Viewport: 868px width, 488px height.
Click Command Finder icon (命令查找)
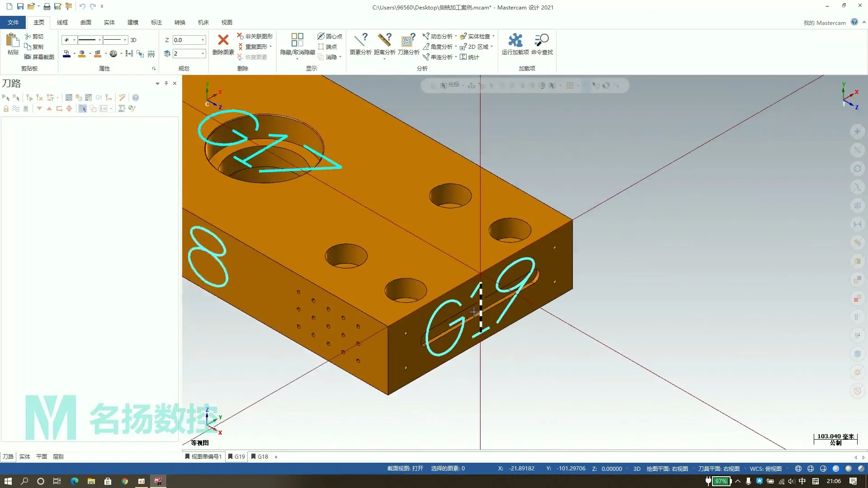[542, 40]
